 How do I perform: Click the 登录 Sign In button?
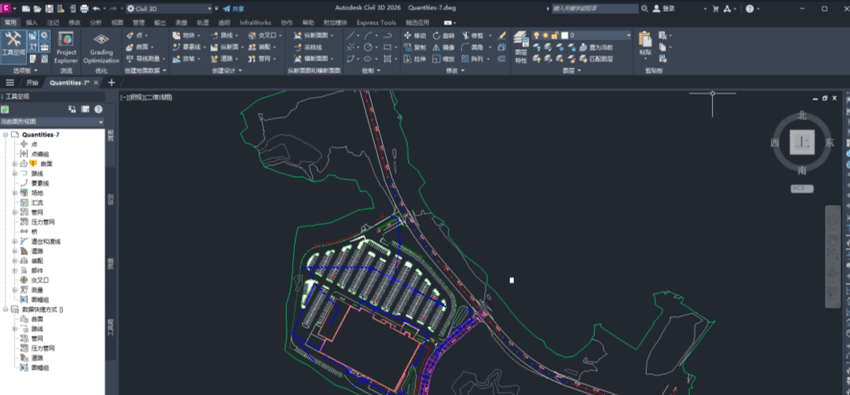pyautogui.click(x=664, y=9)
